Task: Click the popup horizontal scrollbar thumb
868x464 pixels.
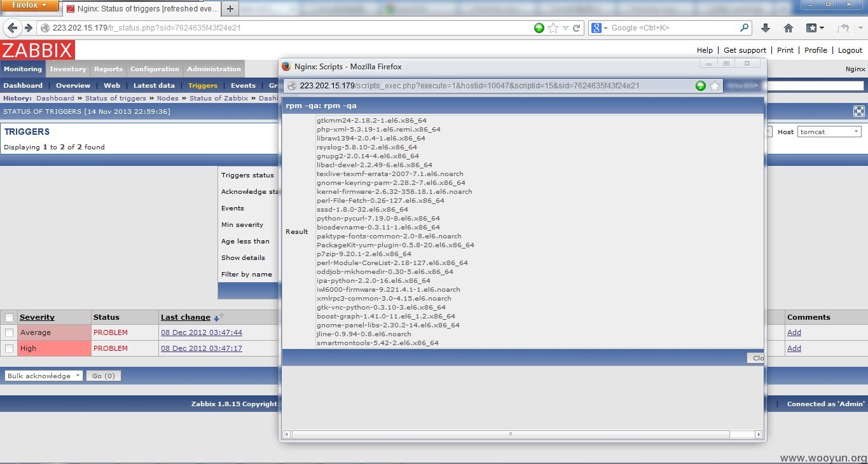Action: 511,434
